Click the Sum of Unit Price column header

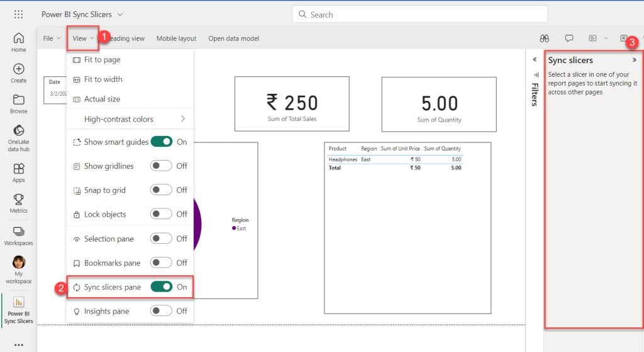401,149
